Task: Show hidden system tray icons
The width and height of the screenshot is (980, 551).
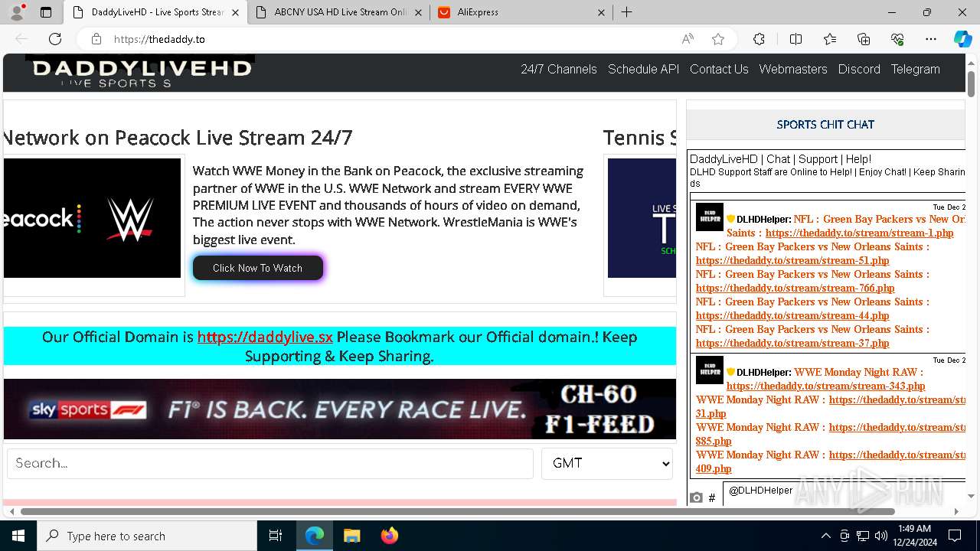Action: pos(825,536)
